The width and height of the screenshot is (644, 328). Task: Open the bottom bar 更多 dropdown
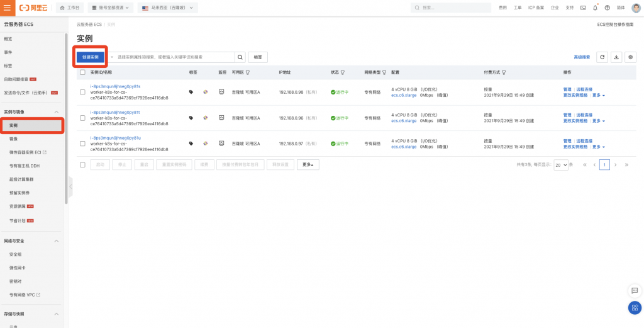[x=308, y=165]
